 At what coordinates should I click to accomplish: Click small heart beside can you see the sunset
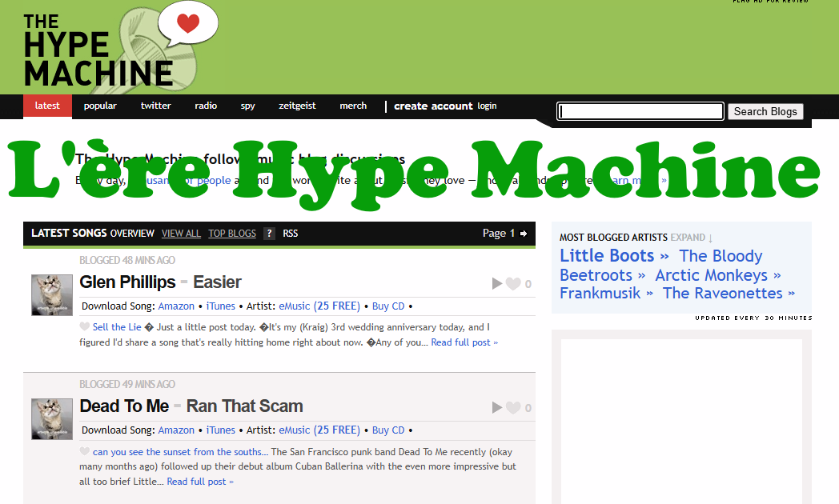(85, 451)
